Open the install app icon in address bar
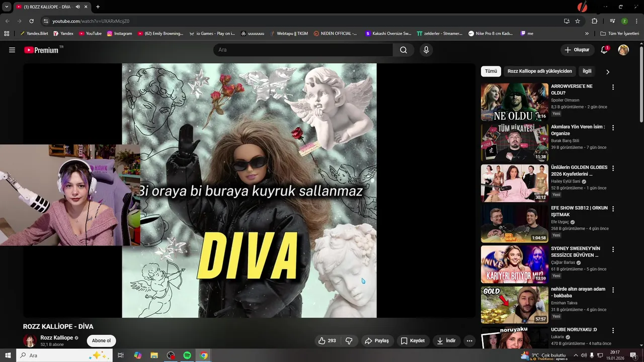The width and height of the screenshot is (644, 362). [x=567, y=21]
